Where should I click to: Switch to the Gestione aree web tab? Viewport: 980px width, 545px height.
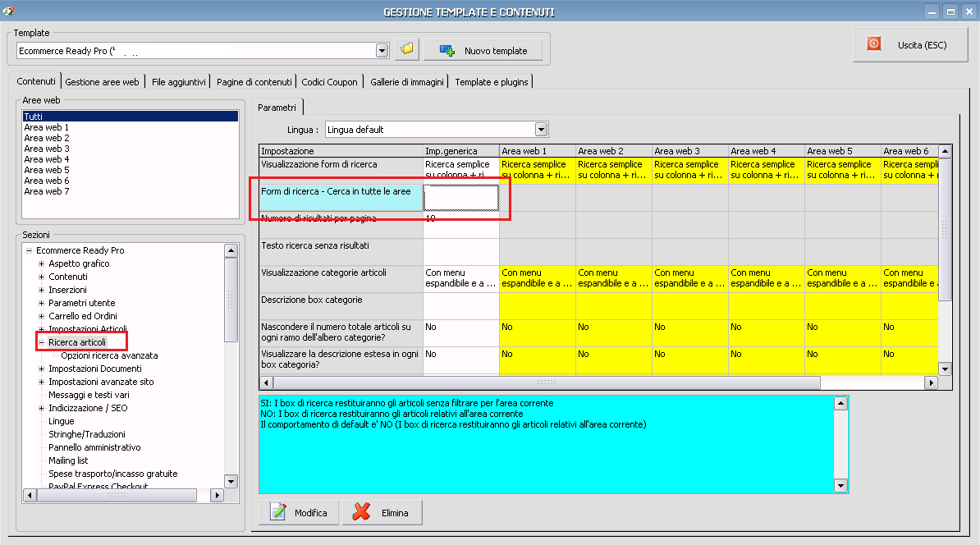coord(103,82)
